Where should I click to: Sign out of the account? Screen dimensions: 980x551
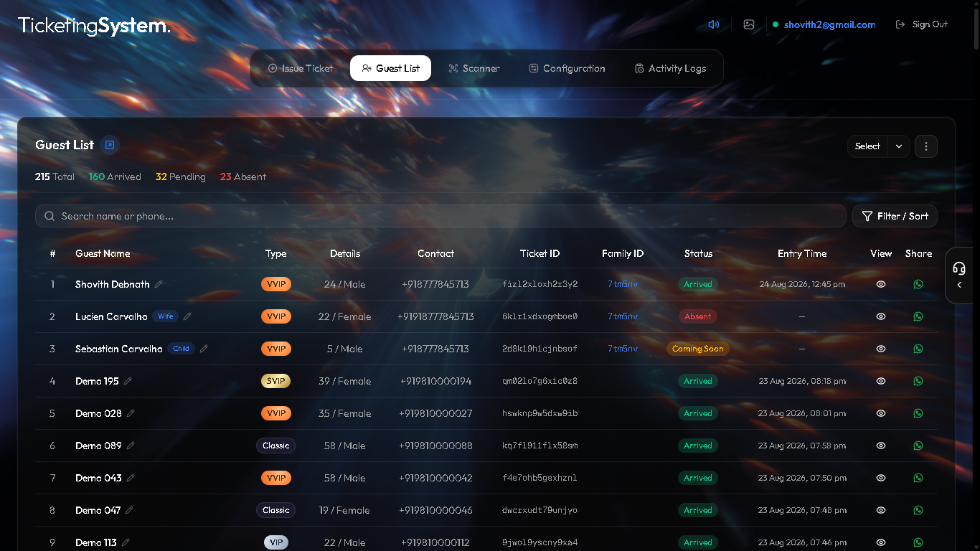point(922,24)
